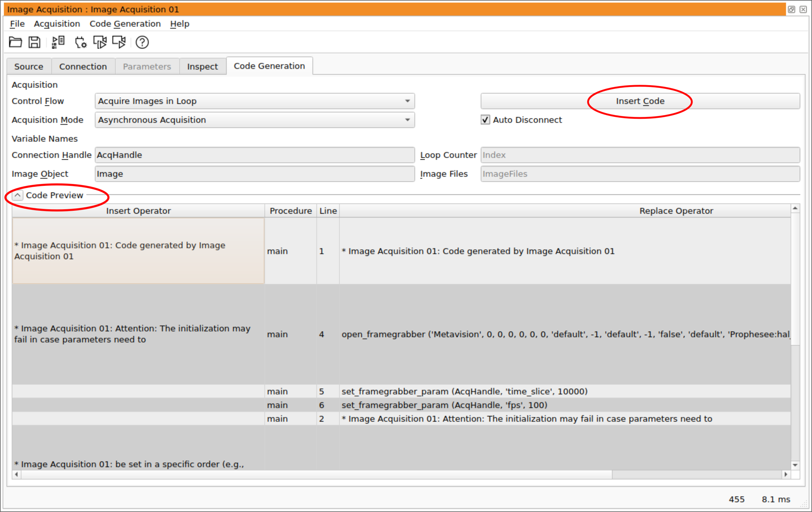The width and height of the screenshot is (812, 512).
Task: Click line 2 replace cell with Attention comment
Action: [x=565, y=418]
